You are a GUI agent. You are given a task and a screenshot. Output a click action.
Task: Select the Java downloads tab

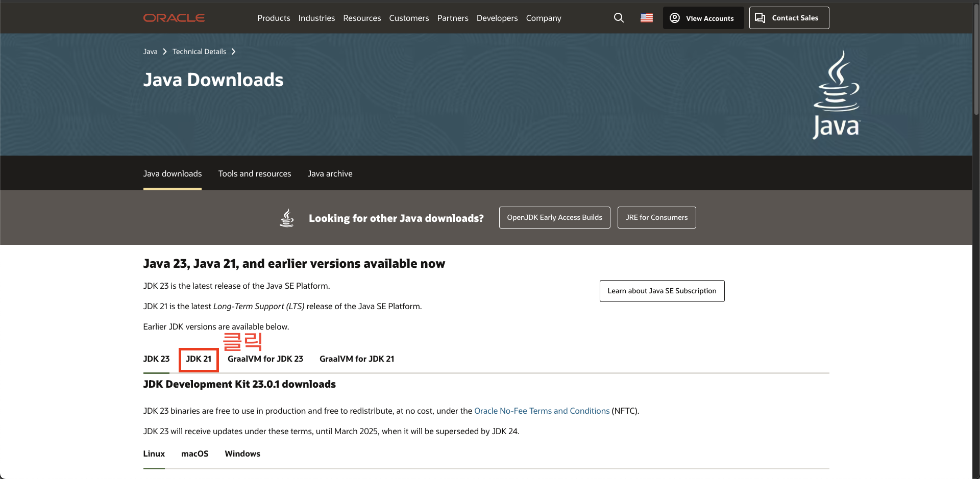click(173, 173)
